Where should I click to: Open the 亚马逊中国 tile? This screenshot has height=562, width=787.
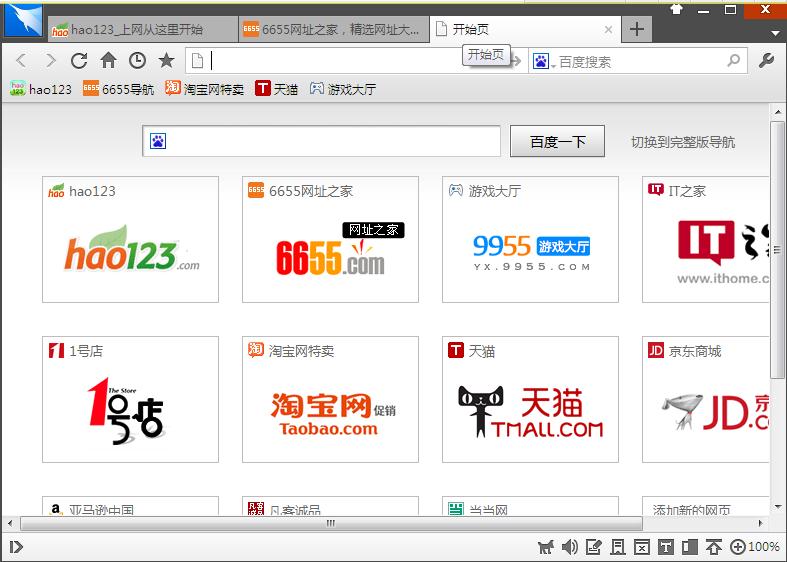tap(130, 506)
